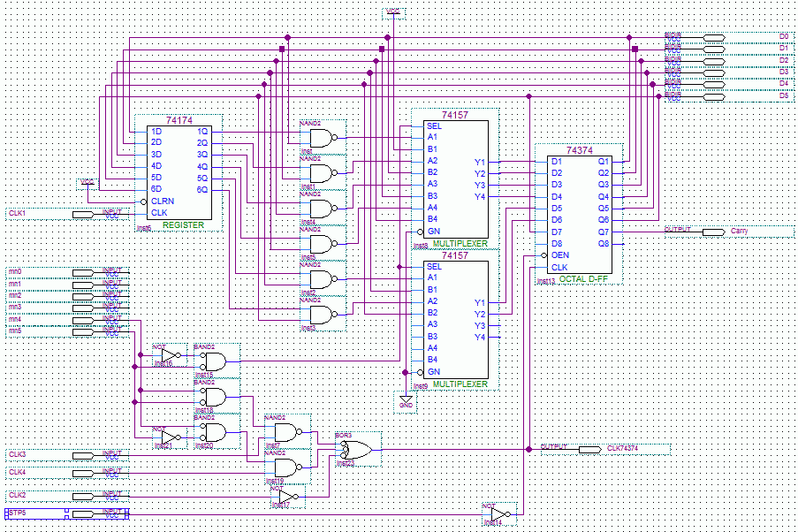Select the NAND2 gate labeled inst3
The width and height of the screenshot is (798, 532).
pos(323,315)
